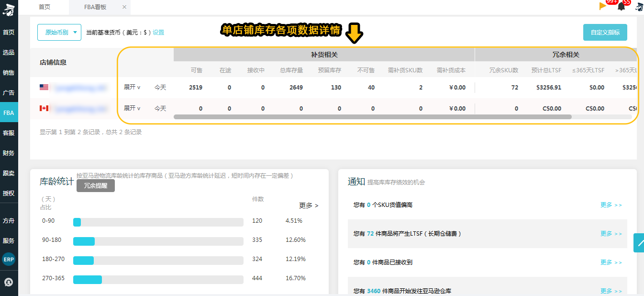This screenshot has width=644, height=296.
Task: Open the user avatar icon at top right
Action: 639,6
